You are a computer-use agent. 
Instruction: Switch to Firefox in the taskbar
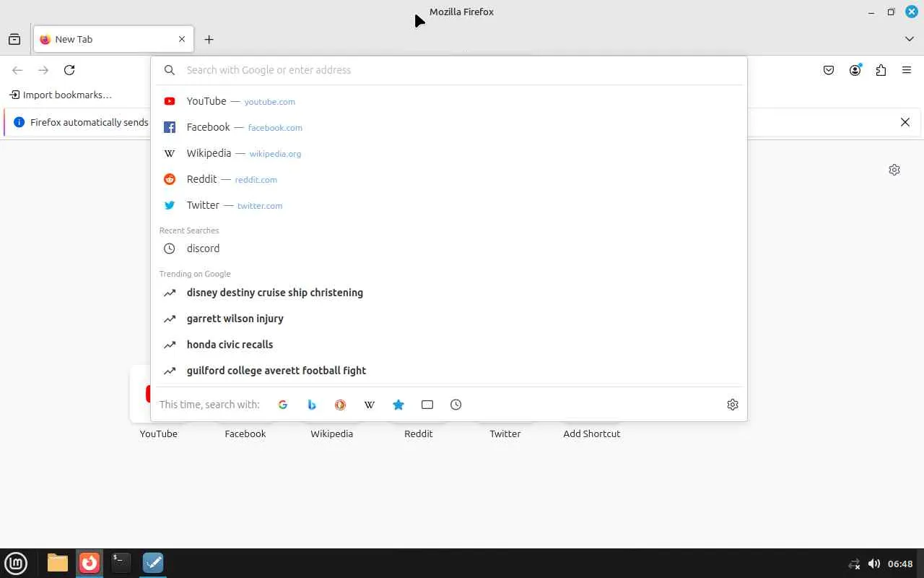coord(90,563)
